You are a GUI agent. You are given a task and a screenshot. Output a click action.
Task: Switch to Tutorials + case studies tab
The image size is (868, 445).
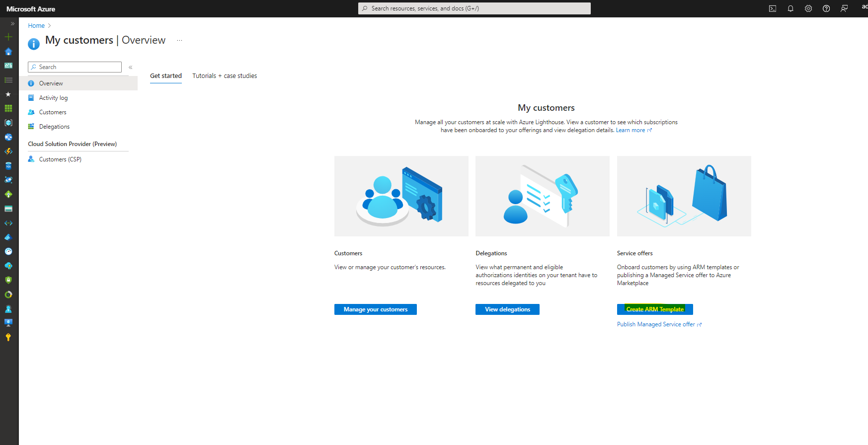coord(225,76)
